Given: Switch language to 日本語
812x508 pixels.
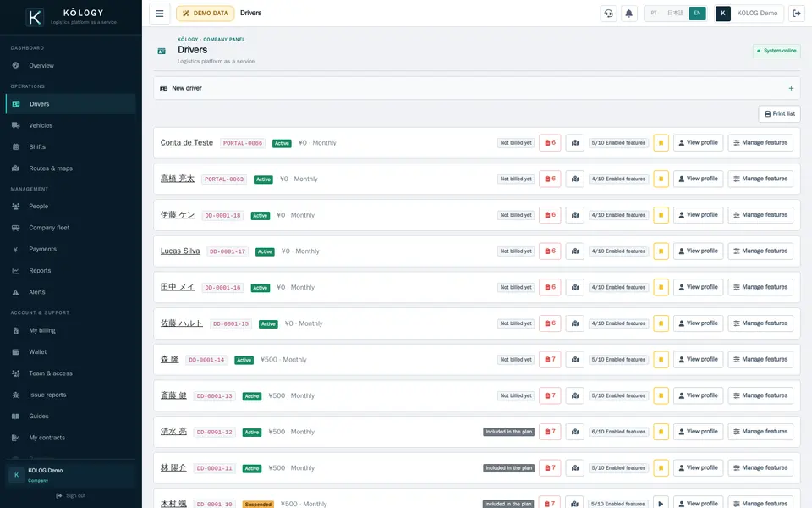Looking at the screenshot, I should [x=675, y=14].
